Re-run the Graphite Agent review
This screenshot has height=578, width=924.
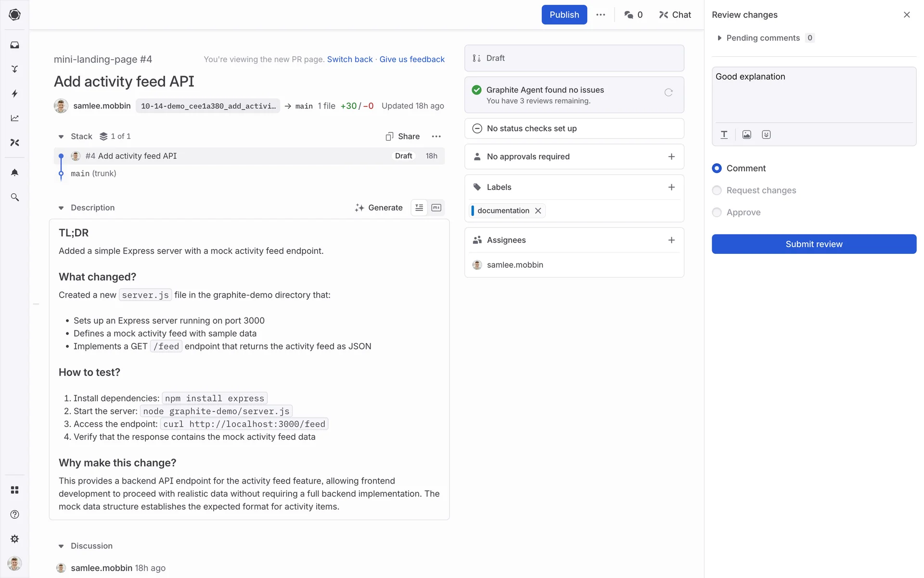668,92
